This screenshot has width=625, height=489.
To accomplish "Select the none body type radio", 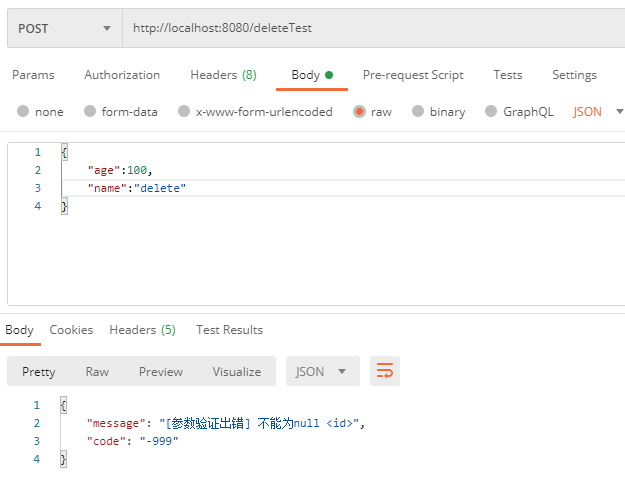I will pyautogui.click(x=23, y=112).
